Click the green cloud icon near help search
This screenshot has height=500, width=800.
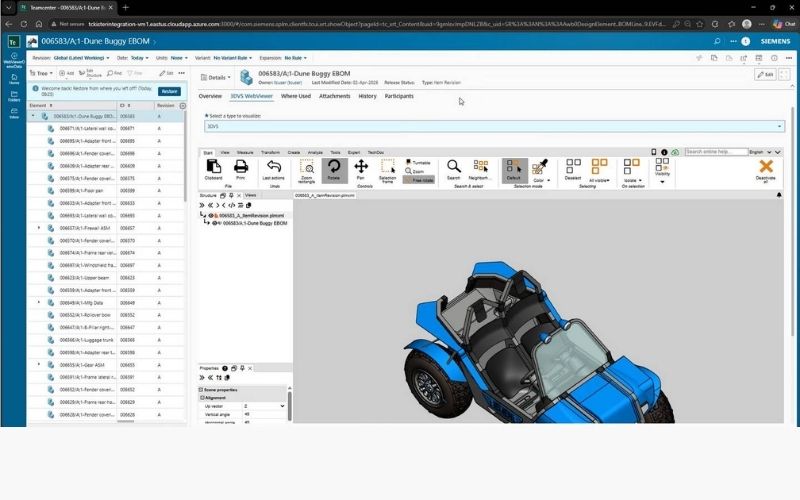pos(675,152)
